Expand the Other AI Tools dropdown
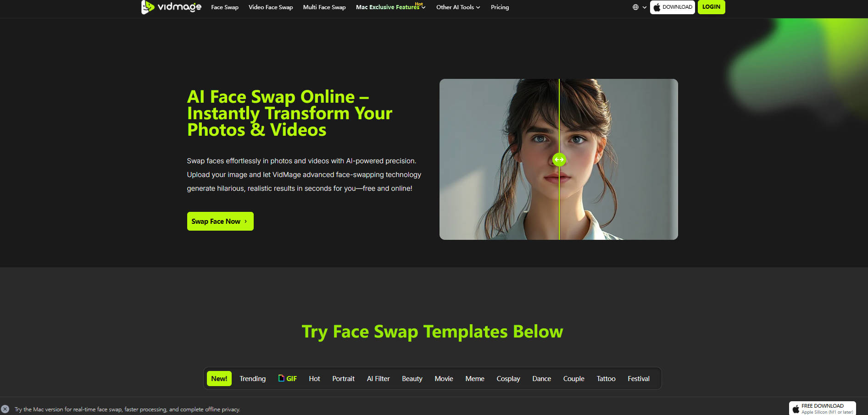Viewport: 868px width, 415px height. (458, 7)
